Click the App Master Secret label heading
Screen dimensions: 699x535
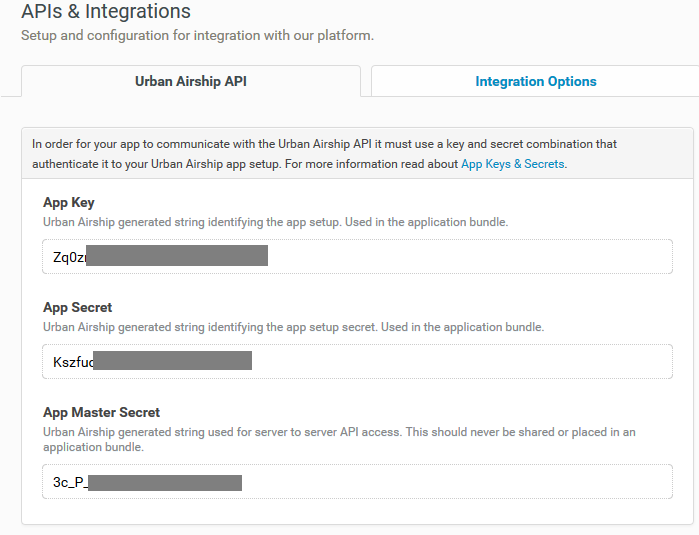pyautogui.click(x=101, y=412)
